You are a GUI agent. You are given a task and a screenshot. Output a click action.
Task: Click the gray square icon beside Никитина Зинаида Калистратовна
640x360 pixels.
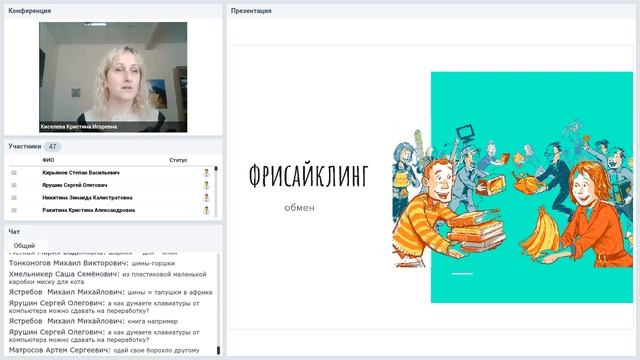pos(14,198)
